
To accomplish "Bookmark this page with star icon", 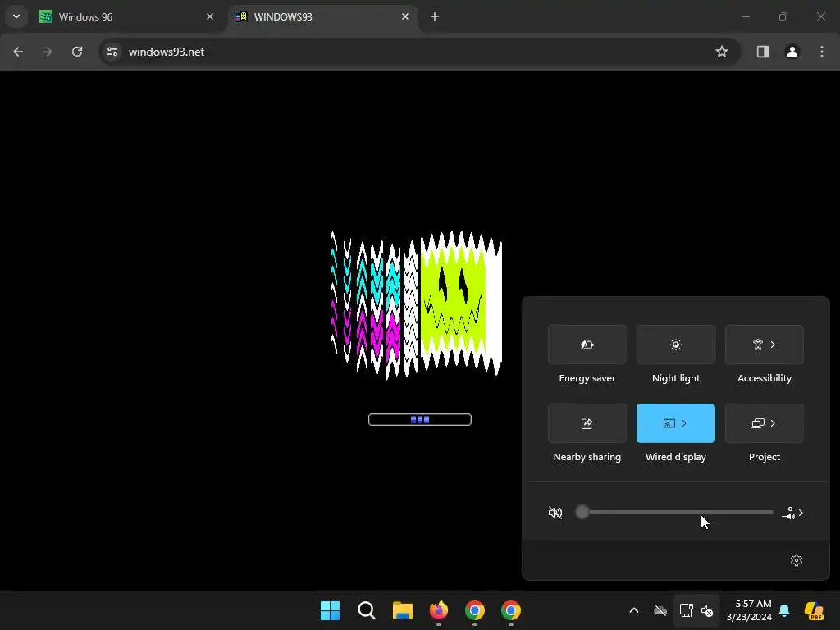I will tap(722, 52).
